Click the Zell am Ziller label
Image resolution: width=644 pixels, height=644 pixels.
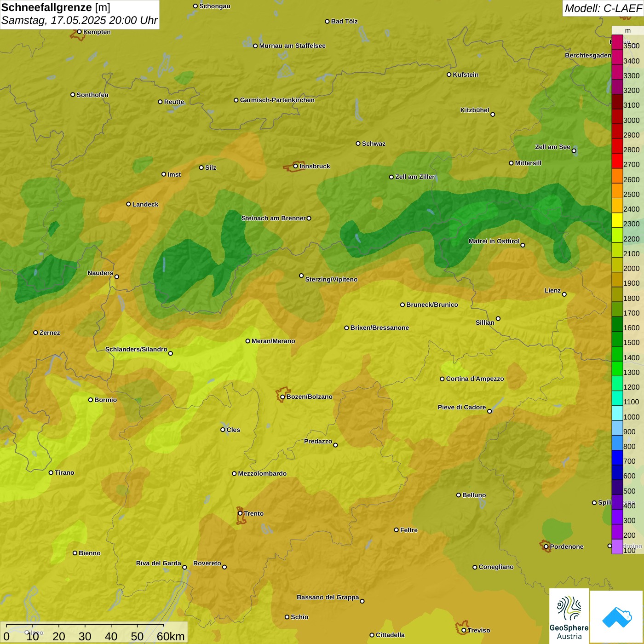click(415, 177)
